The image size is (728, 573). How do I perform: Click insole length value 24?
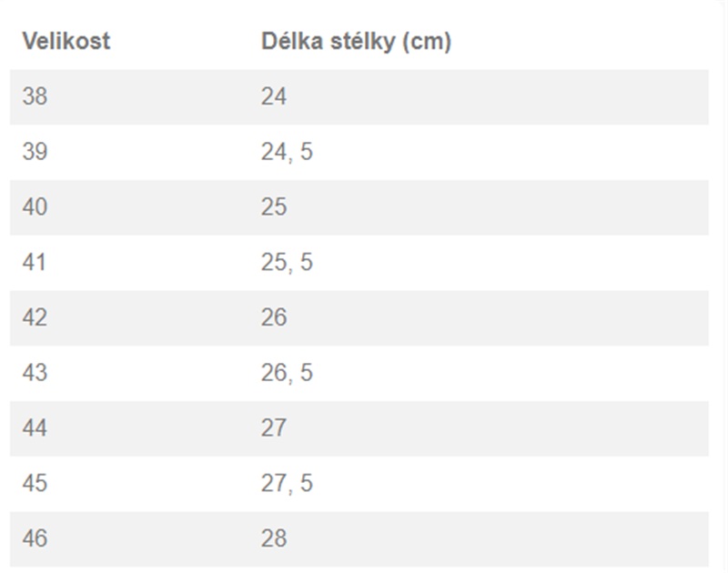pyautogui.click(x=274, y=96)
